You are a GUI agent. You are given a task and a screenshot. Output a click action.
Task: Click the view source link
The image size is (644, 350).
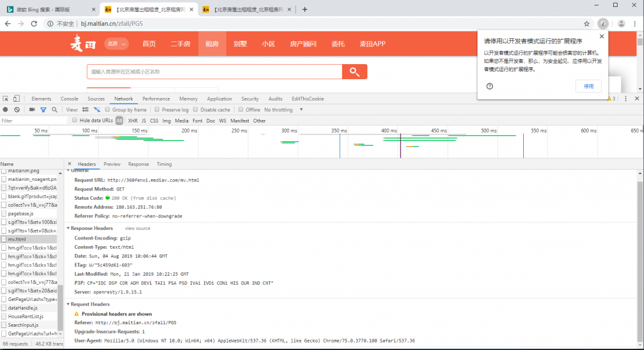click(x=138, y=228)
